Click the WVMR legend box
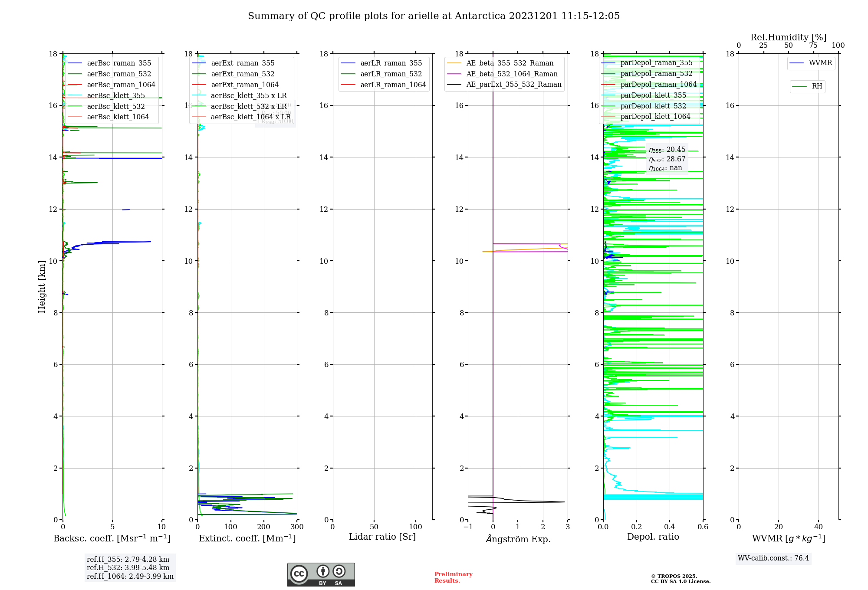The image size is (868, 590). (x=811, y=63)
